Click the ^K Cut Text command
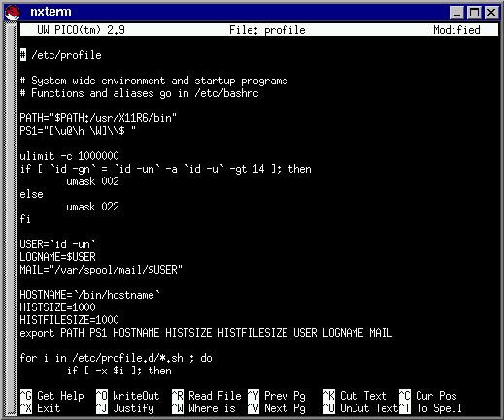This screenshot has height=420, width=504. click(x=355, y=396)
